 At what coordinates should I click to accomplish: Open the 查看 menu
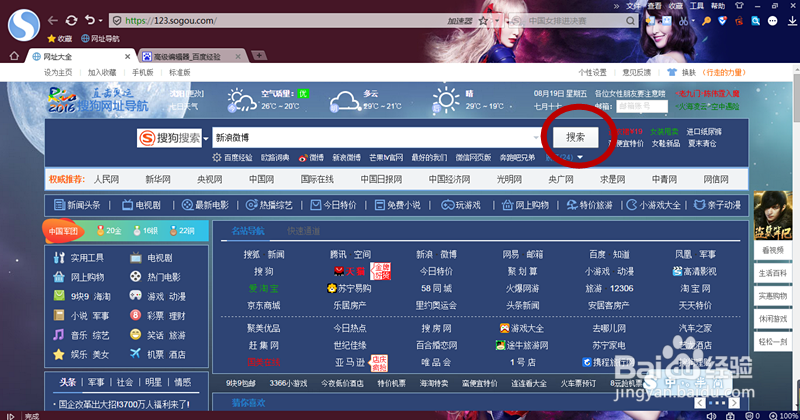click(x=655, y=6)
